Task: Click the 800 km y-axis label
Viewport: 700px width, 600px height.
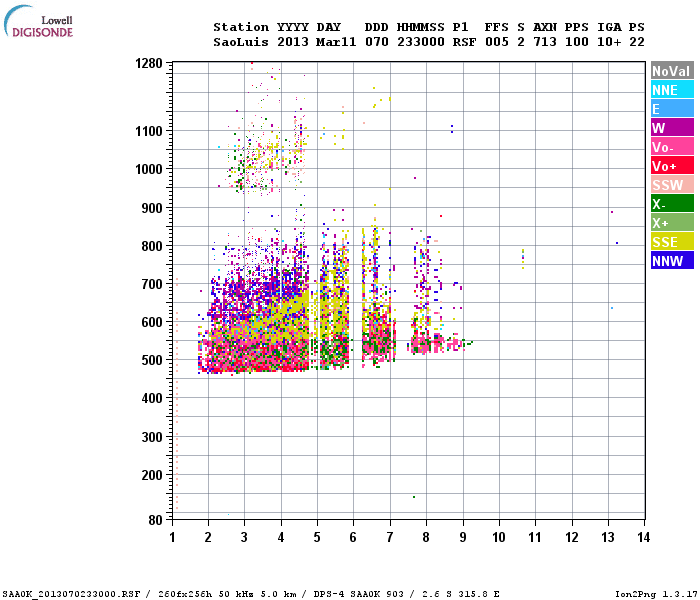Action: 152,246
